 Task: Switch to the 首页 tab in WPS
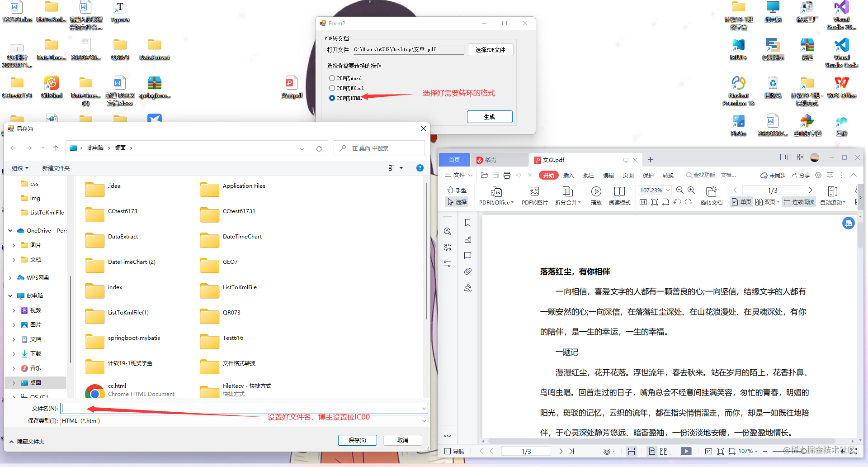coord(454,160)
